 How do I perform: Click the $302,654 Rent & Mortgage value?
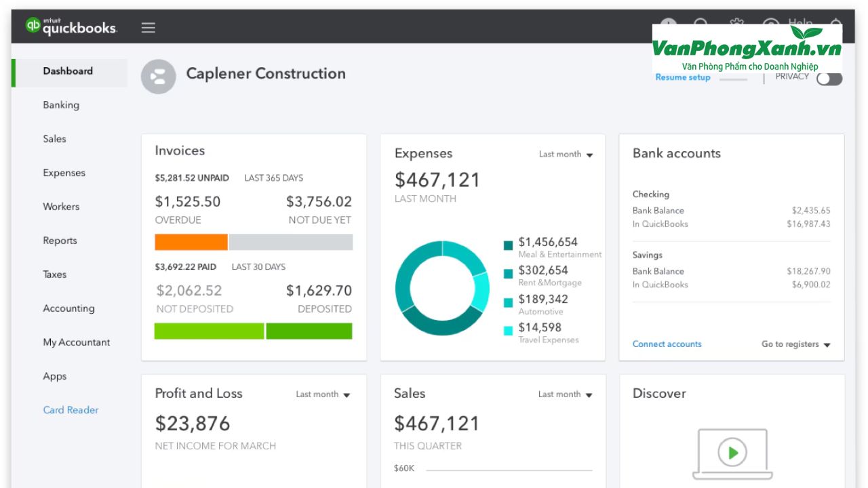[543, 270]
